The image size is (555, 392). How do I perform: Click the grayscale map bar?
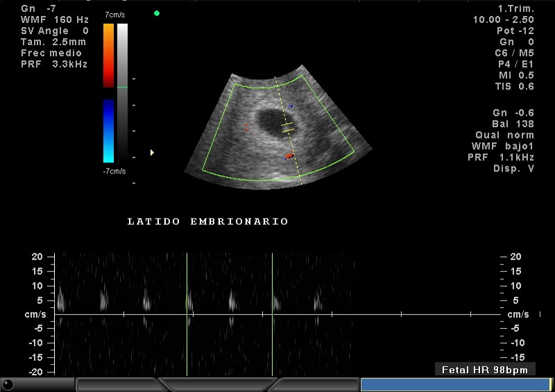pos(122,90)
